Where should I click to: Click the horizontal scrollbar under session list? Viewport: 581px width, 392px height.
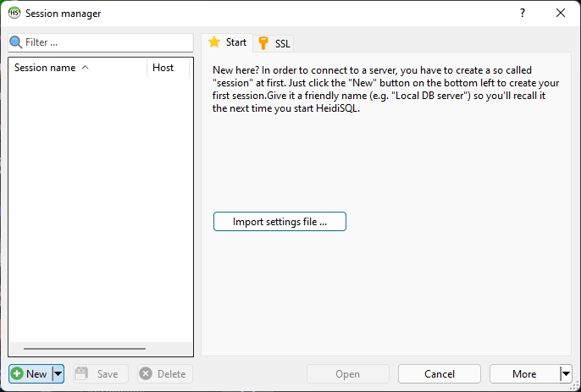[x=85, y=349]
